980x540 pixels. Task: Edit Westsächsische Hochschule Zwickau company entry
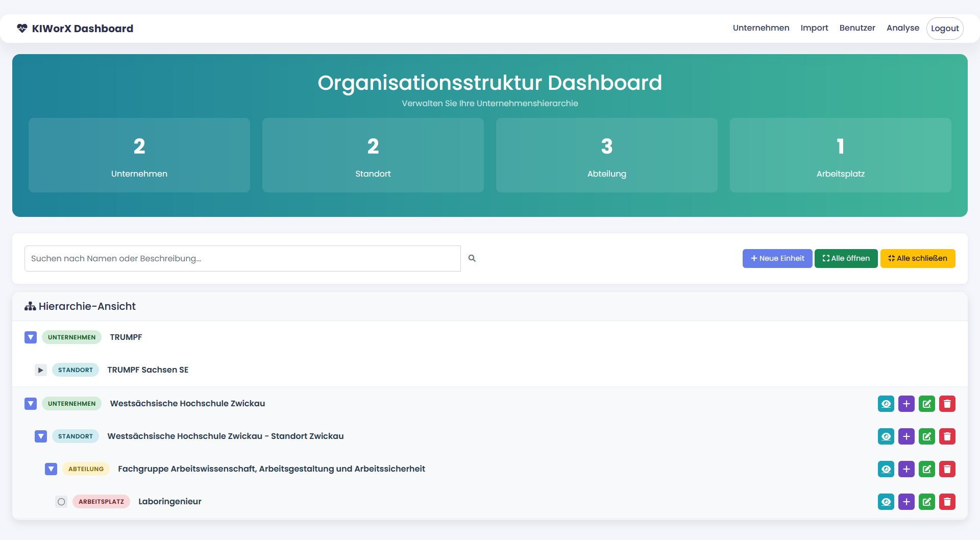point(926,404)
